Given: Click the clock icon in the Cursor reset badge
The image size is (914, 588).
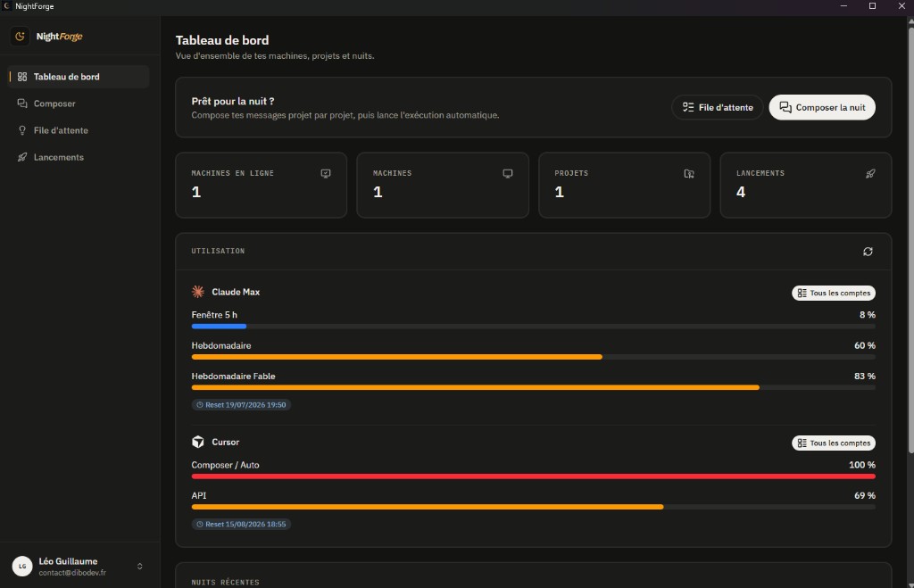Looking at the screenshot, I should coord(200,525).
